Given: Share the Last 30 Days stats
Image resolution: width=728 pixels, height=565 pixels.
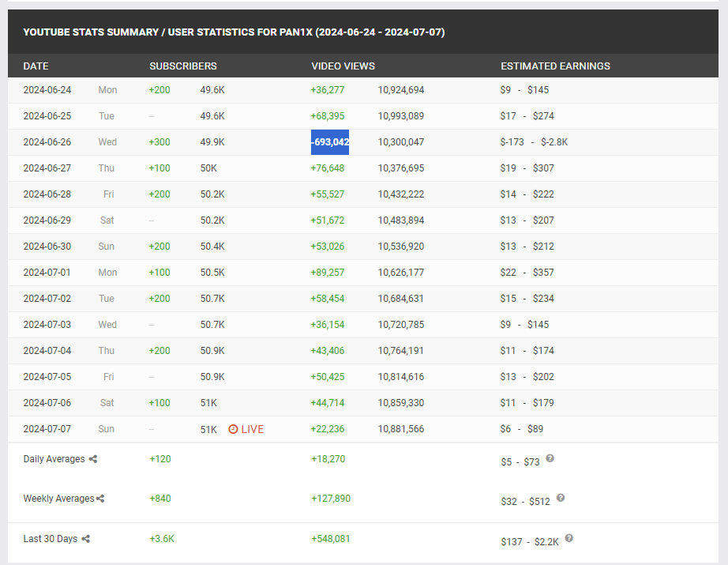Looking at the screenshot, I should point(86,539).
